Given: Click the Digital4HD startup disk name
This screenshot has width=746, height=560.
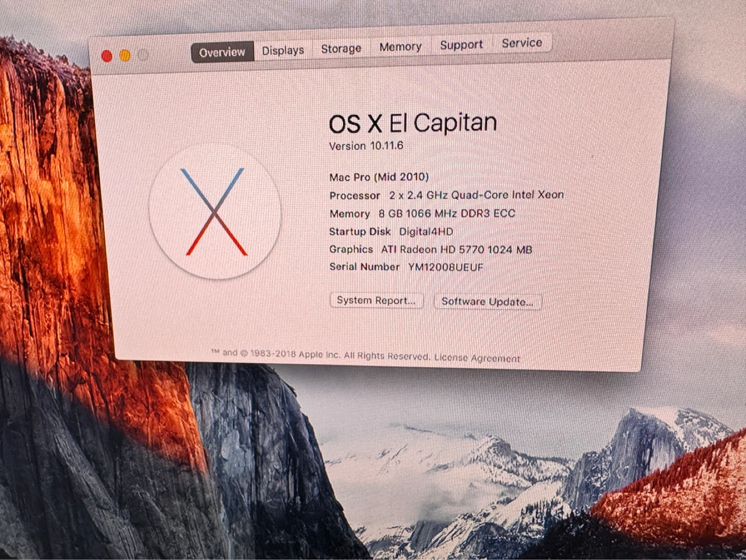Looking at the screenshot, I should click(426, 232).
